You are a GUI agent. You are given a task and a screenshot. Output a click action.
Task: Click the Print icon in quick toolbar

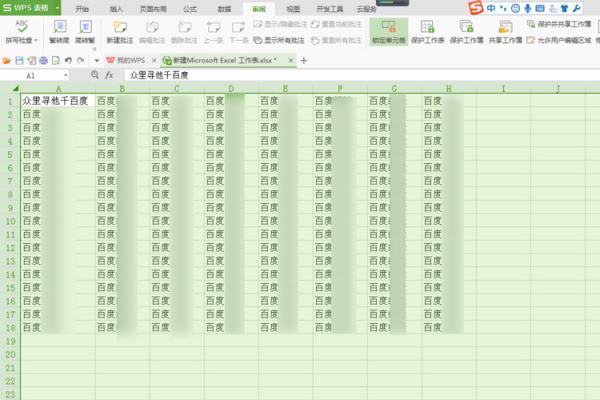(44, 60)
